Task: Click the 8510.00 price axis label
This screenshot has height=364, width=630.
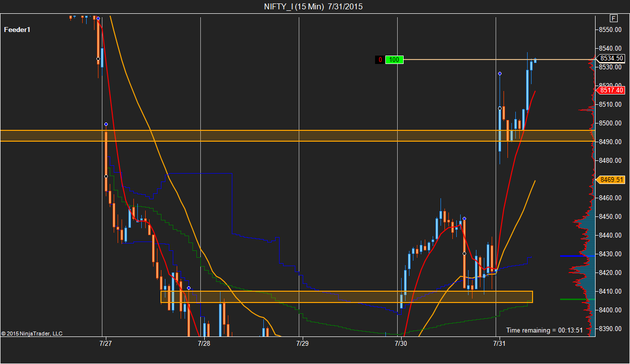Action: pos(611,104)
